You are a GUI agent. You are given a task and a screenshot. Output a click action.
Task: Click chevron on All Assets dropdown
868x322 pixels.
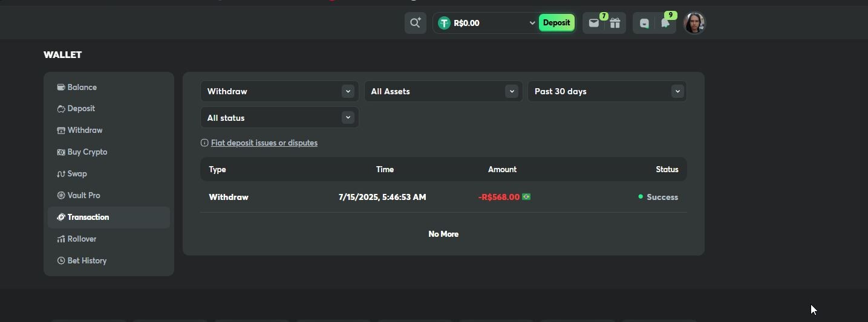[x=512, y=91]
